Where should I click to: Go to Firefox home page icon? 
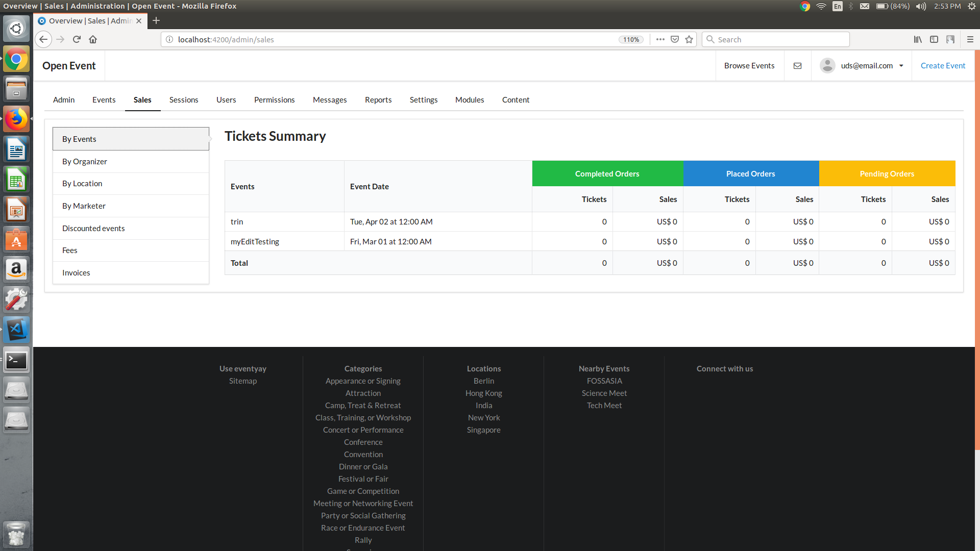pyautogui.click(x=93, y=39)
